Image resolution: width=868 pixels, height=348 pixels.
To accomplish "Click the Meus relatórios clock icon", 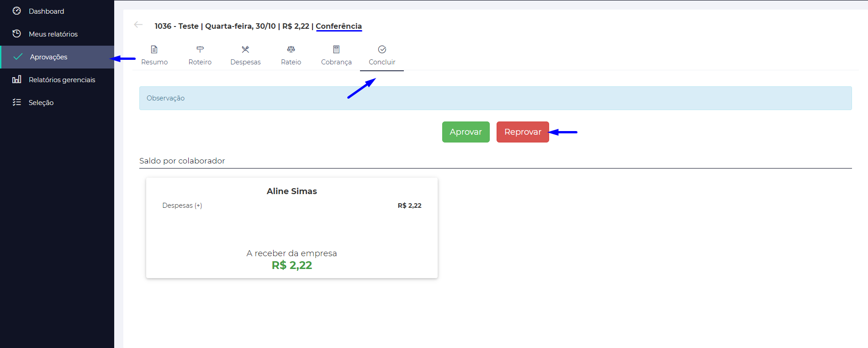I will pyautogui.click(x=17, y=34).
